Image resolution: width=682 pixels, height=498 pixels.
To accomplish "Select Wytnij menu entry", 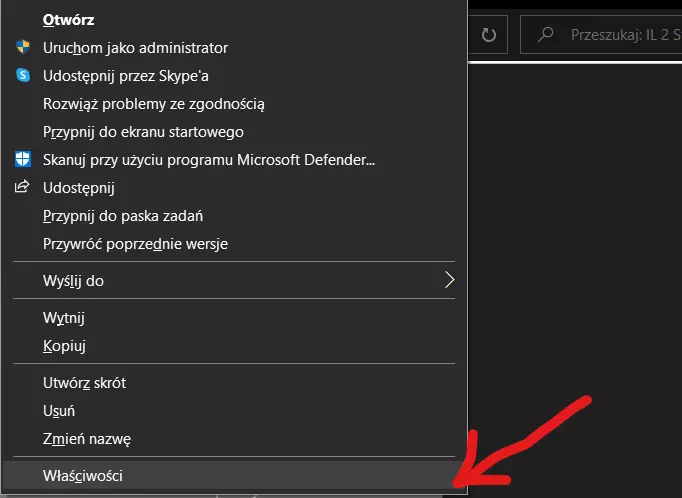I will (63, 318).
